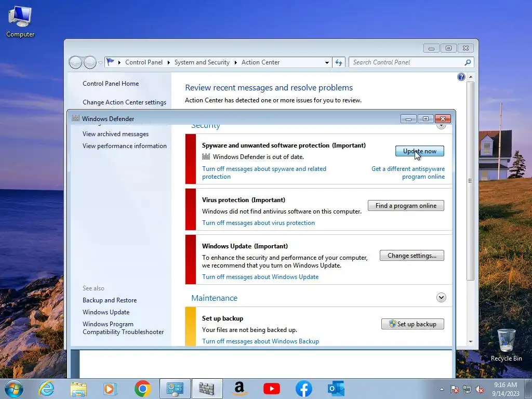Select Control Panel breadcrumb

click(144, 62)
